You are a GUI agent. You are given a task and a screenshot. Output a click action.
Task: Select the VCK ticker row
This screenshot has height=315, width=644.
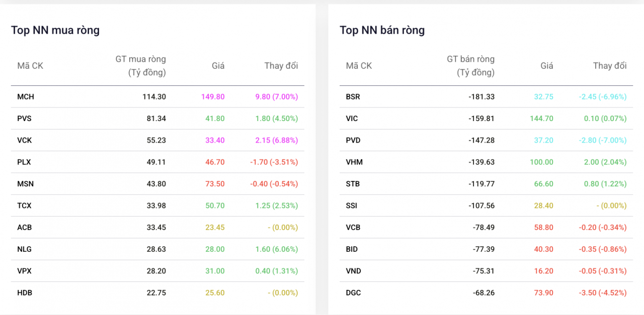click(25, 140)
